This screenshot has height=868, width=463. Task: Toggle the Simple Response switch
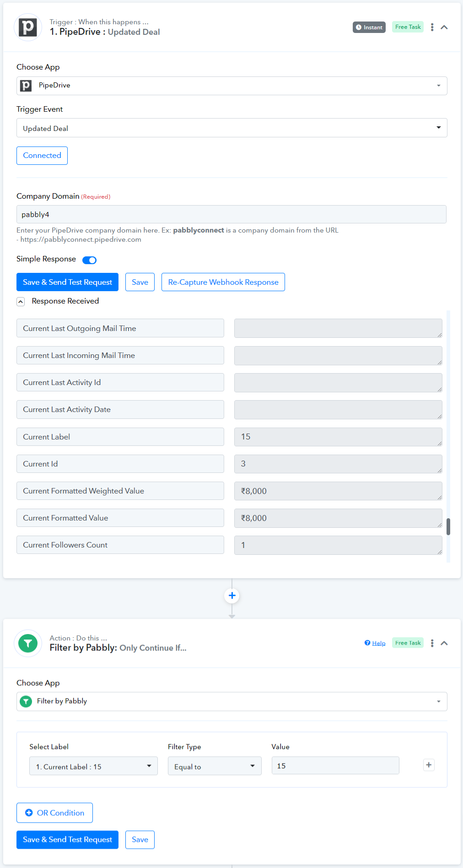(x=89, y=260)
